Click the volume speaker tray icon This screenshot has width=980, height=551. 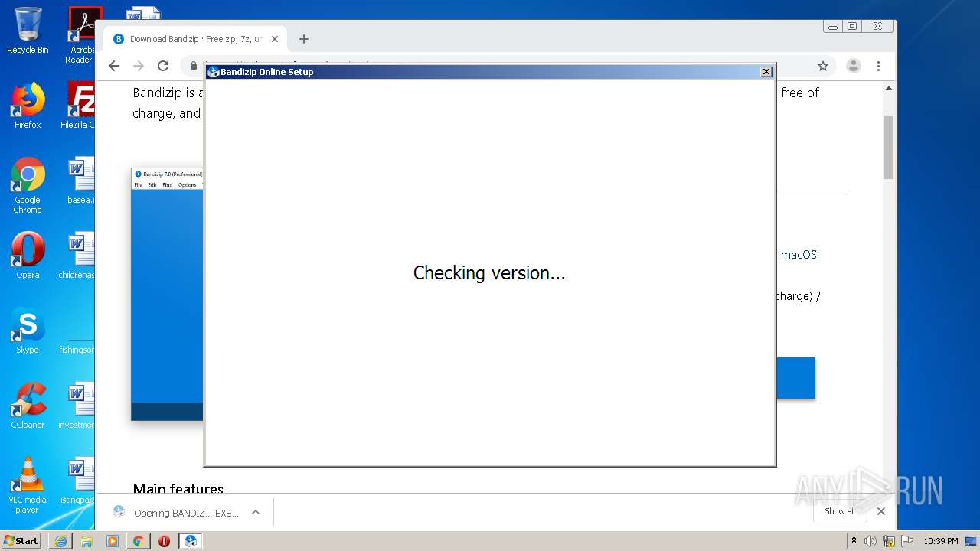point(871,541)
